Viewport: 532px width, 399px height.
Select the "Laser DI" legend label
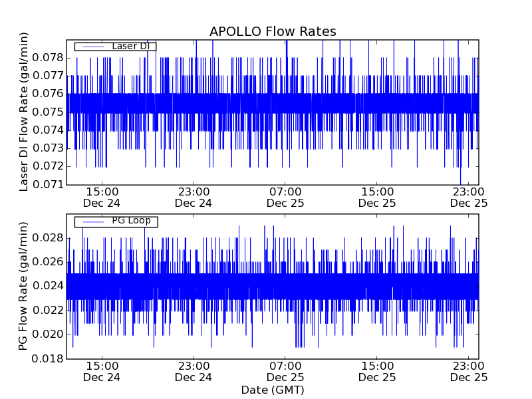point(130,46)
